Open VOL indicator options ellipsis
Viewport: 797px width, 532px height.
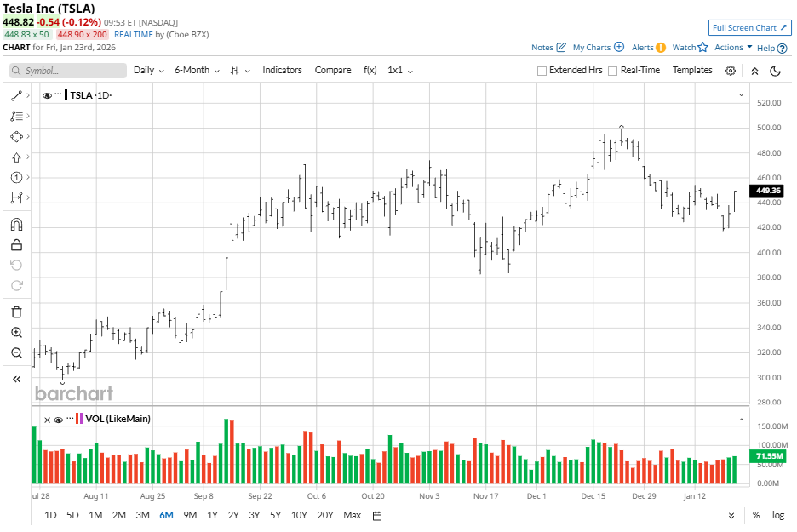[x=70, y=418]
